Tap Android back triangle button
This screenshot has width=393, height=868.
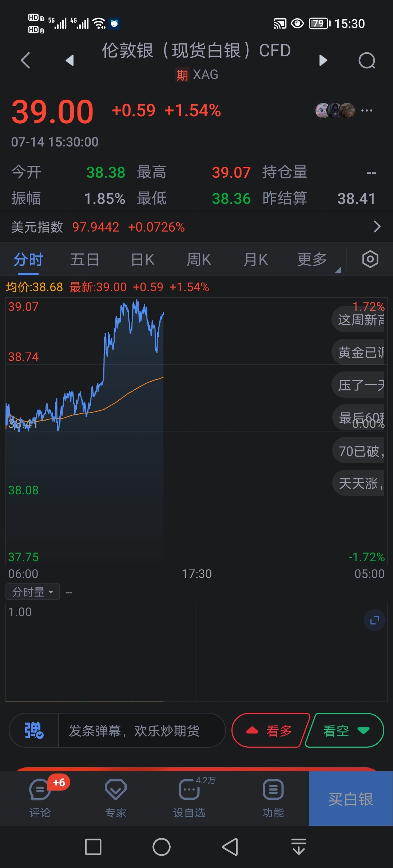(x=230, y=847)
